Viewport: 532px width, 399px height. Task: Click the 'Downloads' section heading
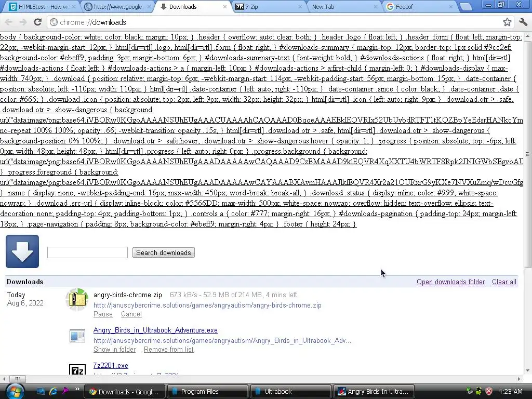click(x=25, y=282)
